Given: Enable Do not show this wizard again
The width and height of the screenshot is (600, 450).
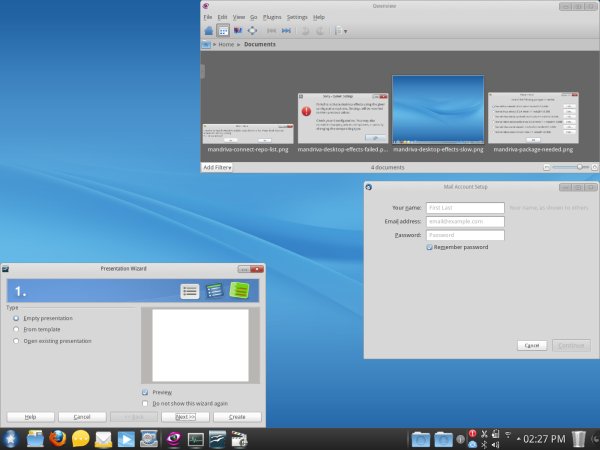Looking at the screenshot, I should tap(146, 403).
